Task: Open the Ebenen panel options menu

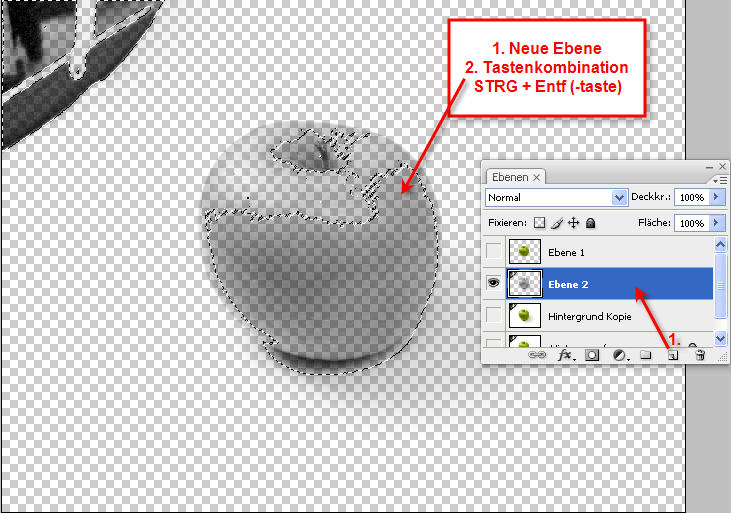Action: (721, 177)
